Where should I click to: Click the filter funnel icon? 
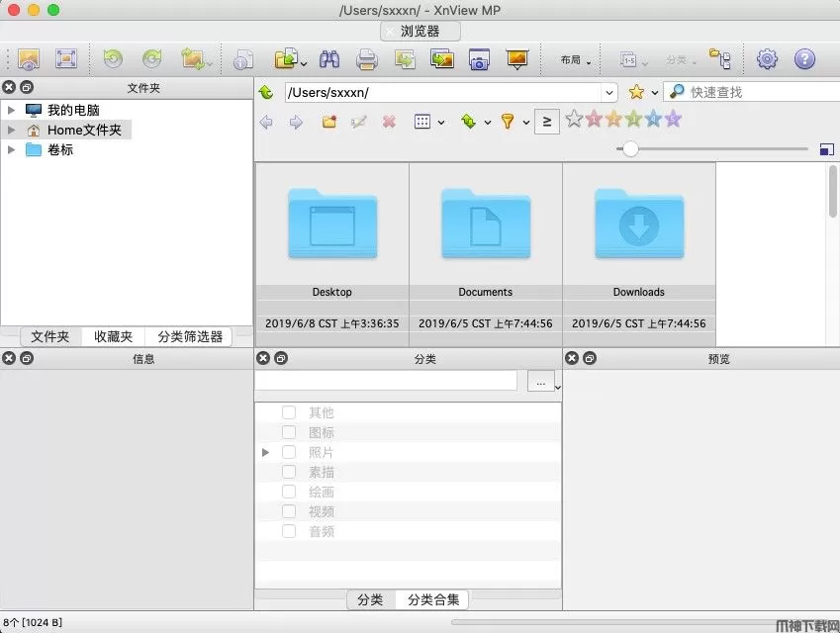coord(508,122)
